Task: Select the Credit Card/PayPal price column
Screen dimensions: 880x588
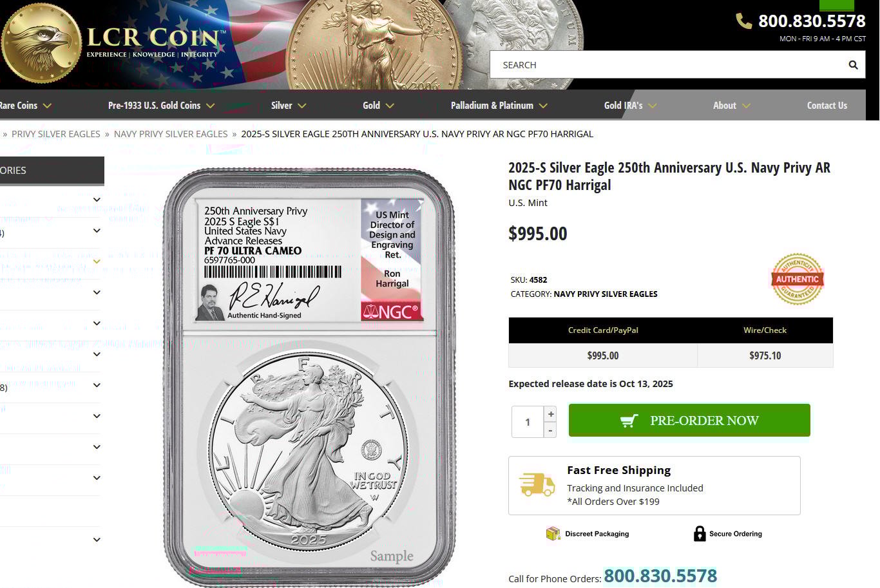Action: click(603, 343)
